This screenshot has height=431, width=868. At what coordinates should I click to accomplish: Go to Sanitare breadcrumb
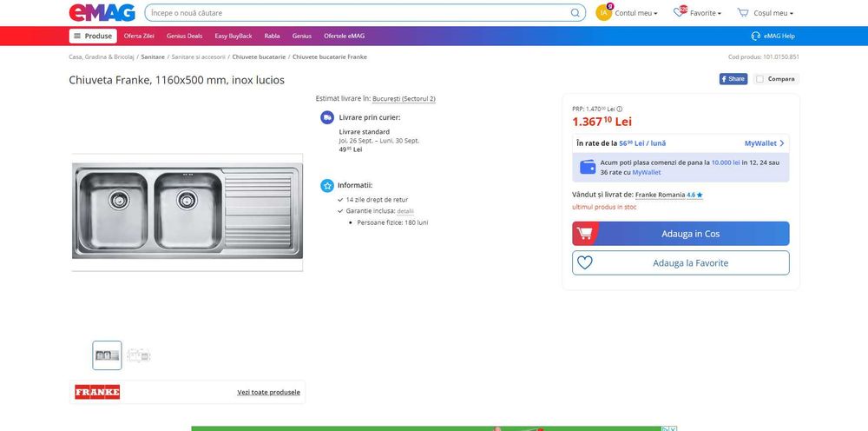tap(153, 57)
